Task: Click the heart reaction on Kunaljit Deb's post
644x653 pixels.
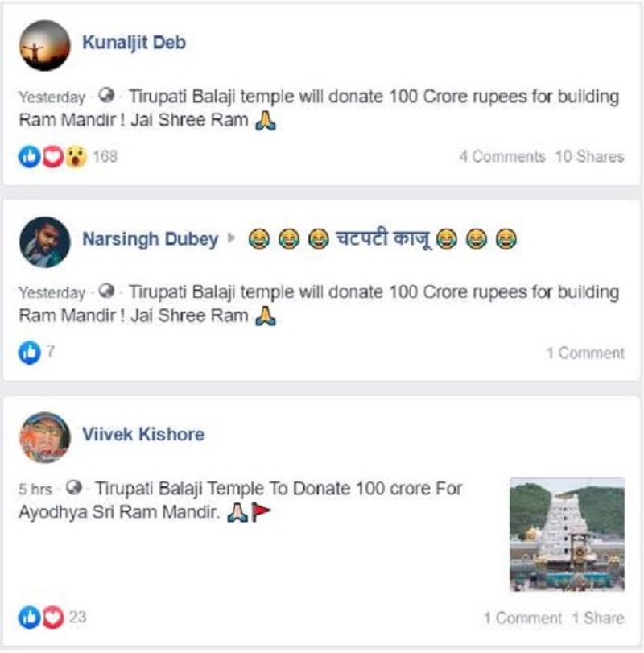Action: 52,156
